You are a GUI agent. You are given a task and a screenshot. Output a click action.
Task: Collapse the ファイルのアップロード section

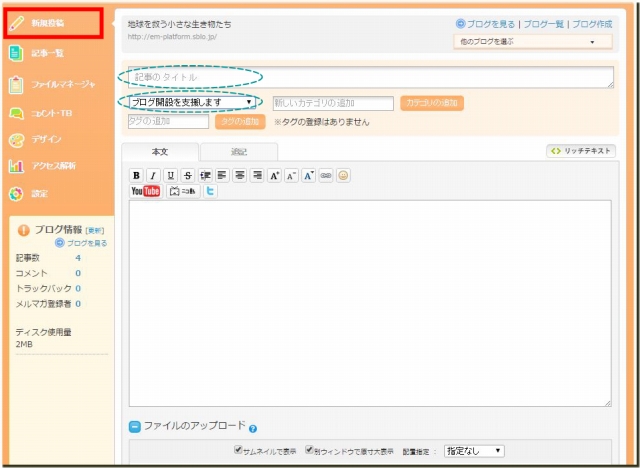[135, 426]
